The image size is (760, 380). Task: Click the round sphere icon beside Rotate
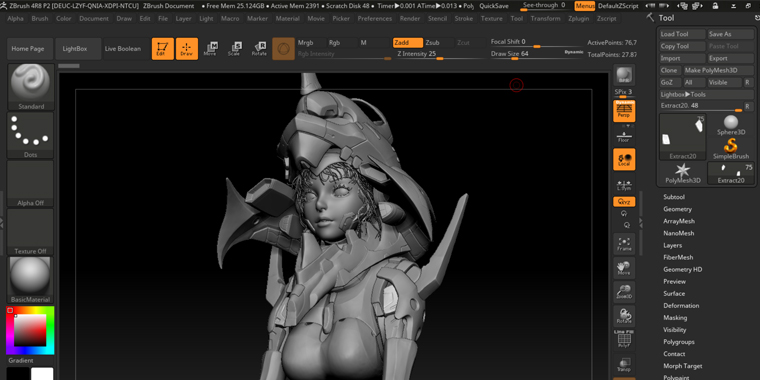tap(284, 48)
